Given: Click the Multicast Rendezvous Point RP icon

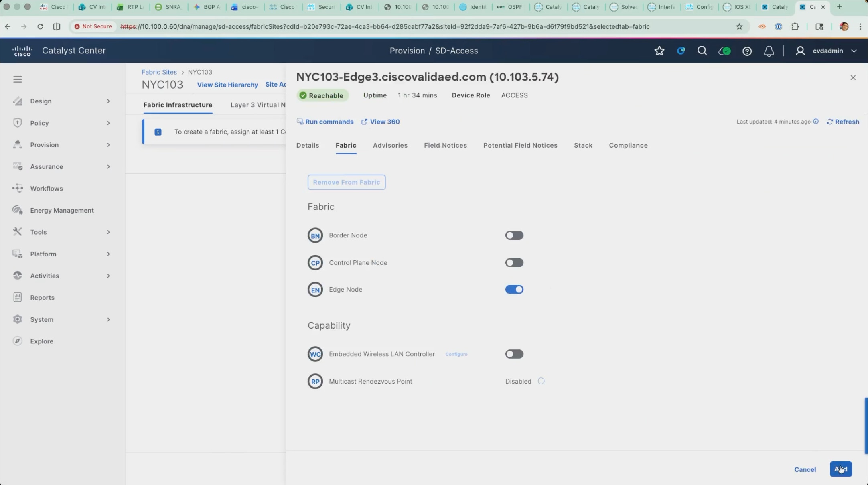Looking at the screenshot, I should pos(315,382).
